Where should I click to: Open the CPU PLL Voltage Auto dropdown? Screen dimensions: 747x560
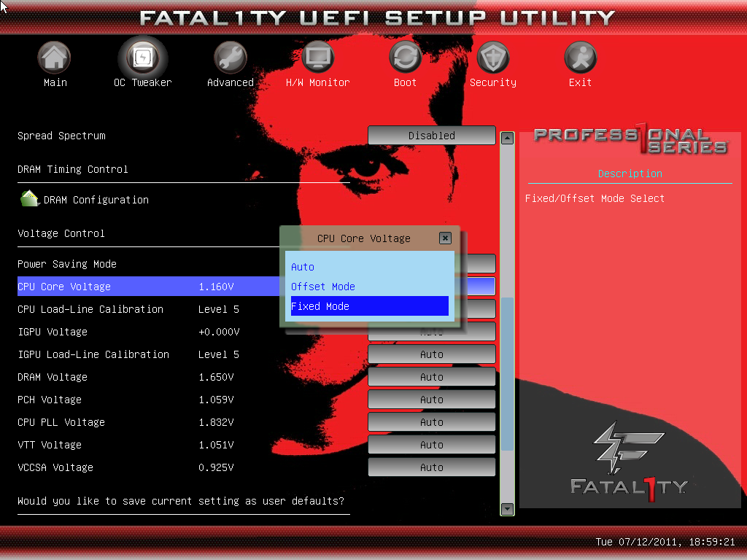tap(431, 422)
